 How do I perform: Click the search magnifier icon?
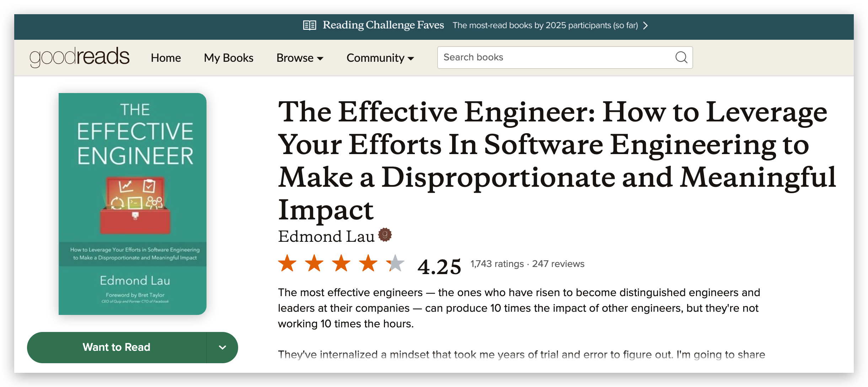point(681,57)
